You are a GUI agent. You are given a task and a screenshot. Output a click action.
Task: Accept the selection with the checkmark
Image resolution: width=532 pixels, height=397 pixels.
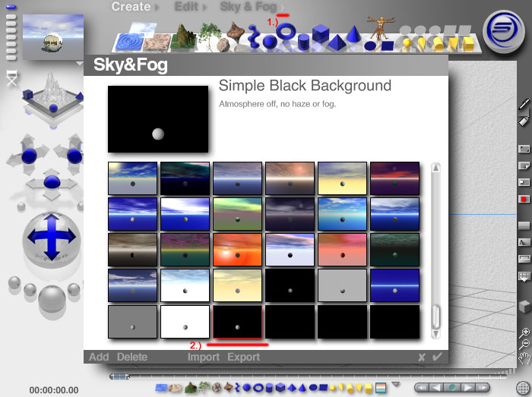(436, 357)
